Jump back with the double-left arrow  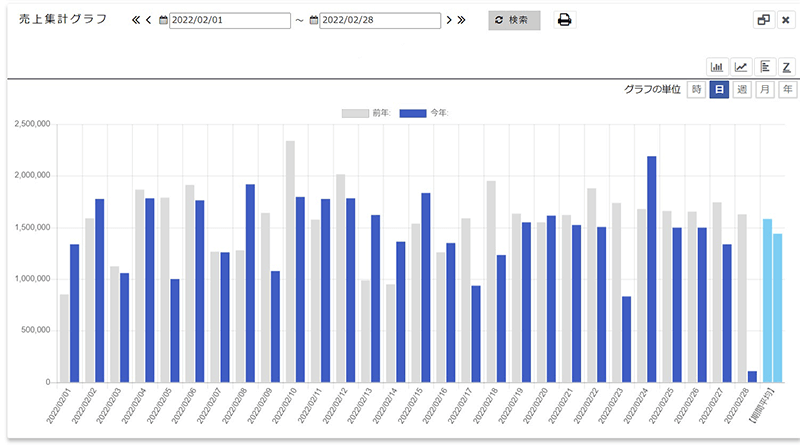coord(136,20)
